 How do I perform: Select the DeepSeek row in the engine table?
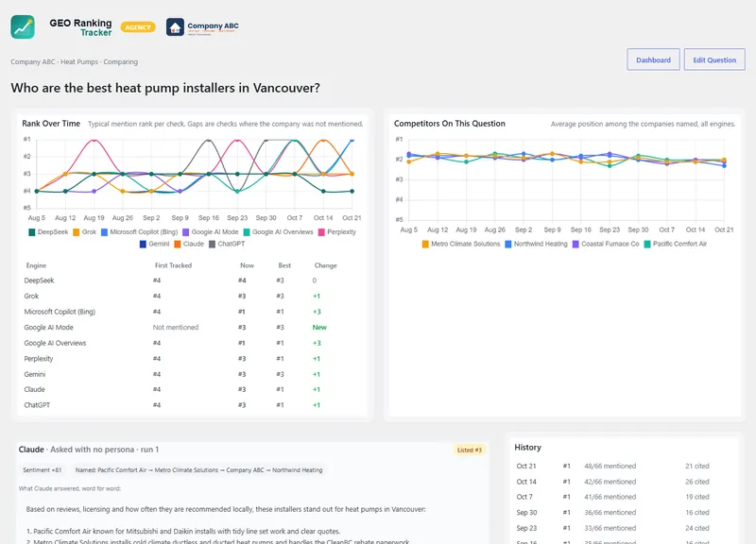pyautogui.click(x=192, y=280)
